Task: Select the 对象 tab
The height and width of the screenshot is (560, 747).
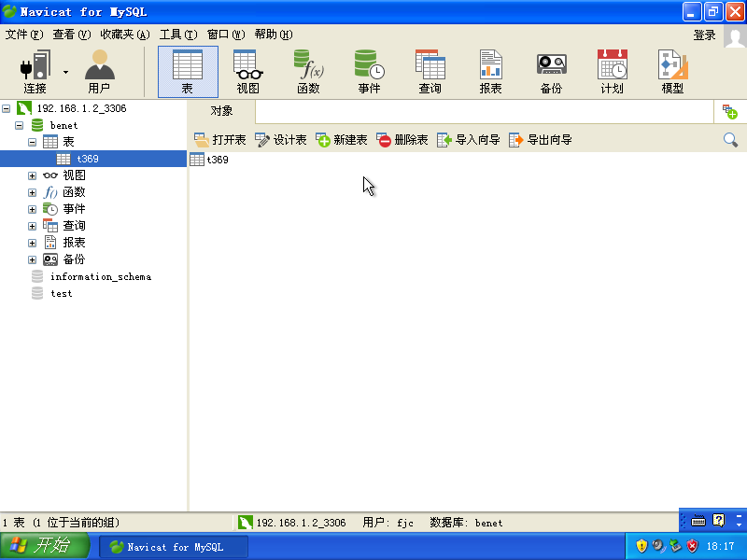Action: tap(221, 111)
